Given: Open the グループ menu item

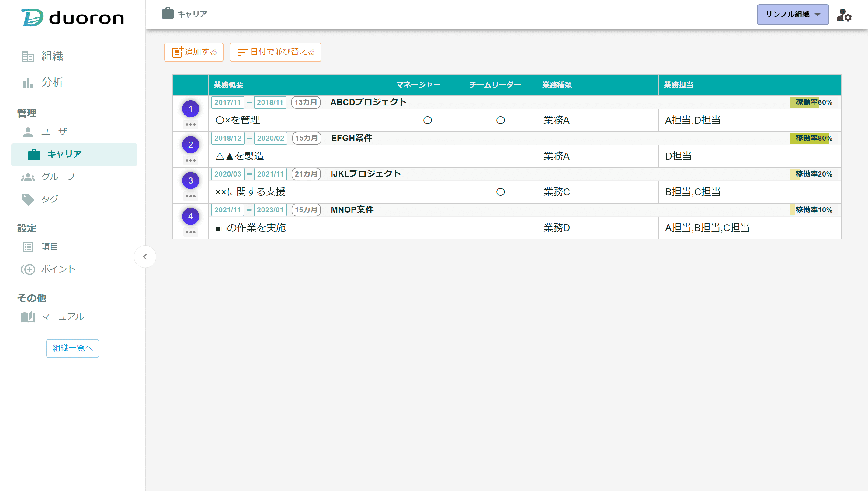Looking at the screenshot, I should coord(58,177).
